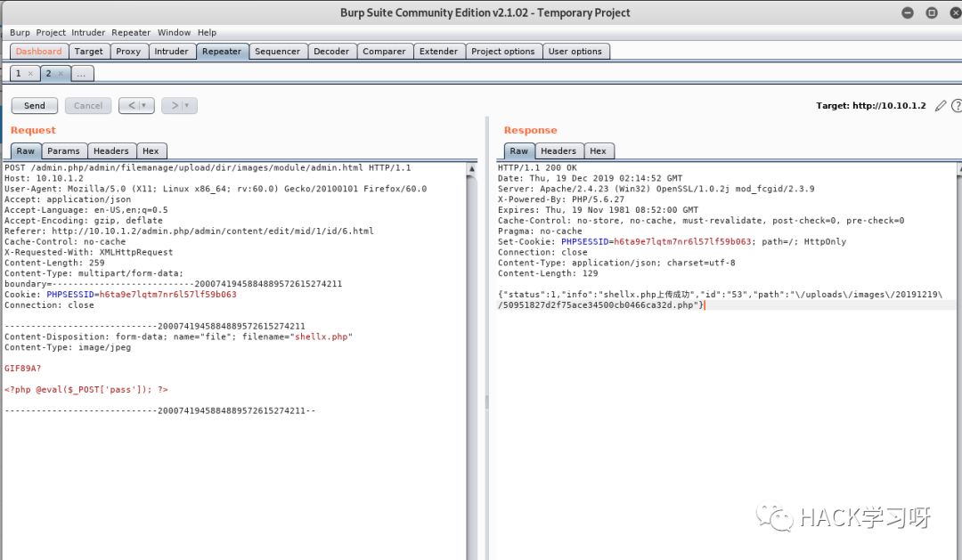
Task: Switch to the Comparer tab
Action: 384,52
